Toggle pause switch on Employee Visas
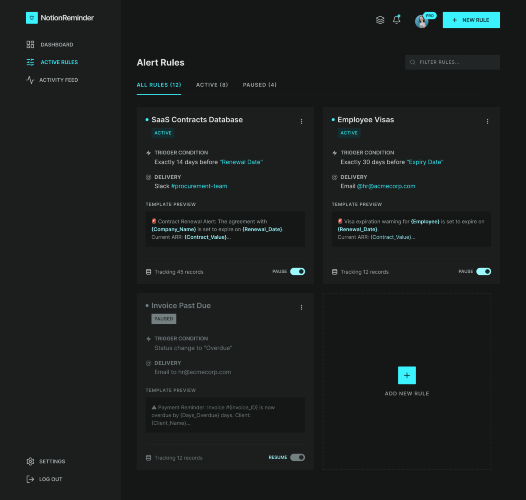This screenshot has width=526, height=500. click(484, 271)
